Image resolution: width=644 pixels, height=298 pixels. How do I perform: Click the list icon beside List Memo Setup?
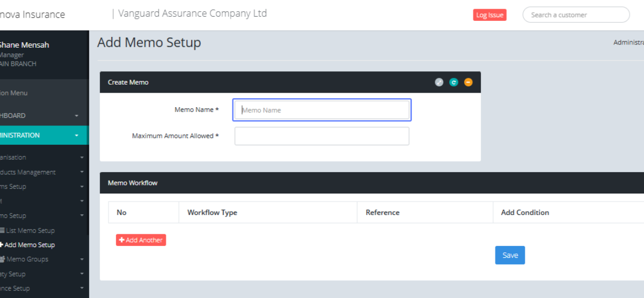pyautogui.click(x=2, y=230)
